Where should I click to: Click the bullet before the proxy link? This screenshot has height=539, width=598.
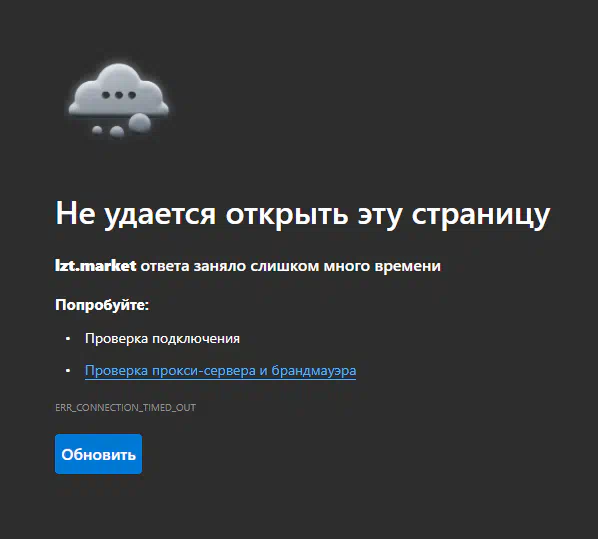tap(68, 370)
